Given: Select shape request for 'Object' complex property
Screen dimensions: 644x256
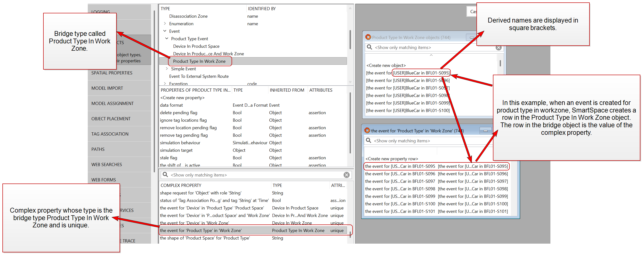Looking at the screenshot, I should click(253, 193).
